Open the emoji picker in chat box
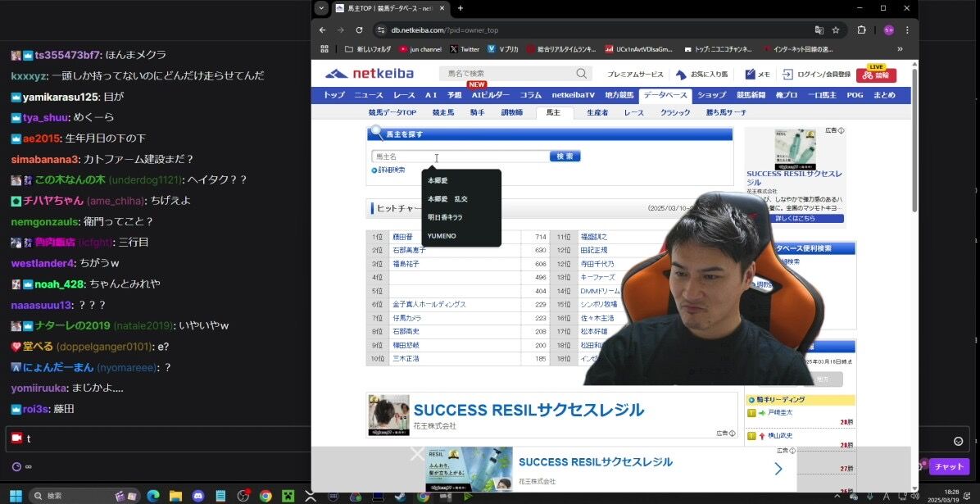 coord(958,441)
